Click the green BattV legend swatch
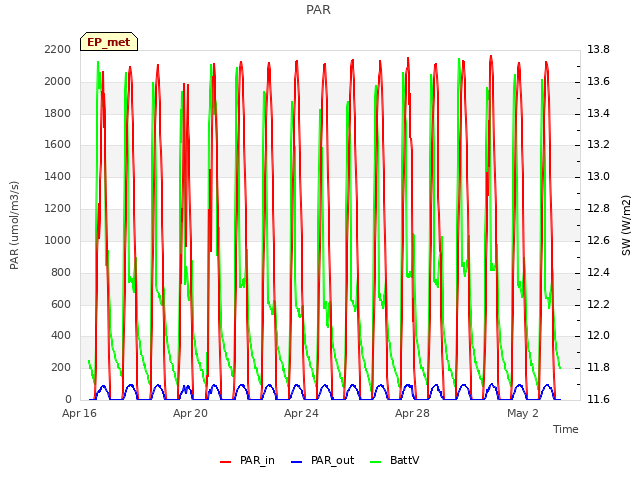This screenshot has height=480, width=640. point(376,462)
